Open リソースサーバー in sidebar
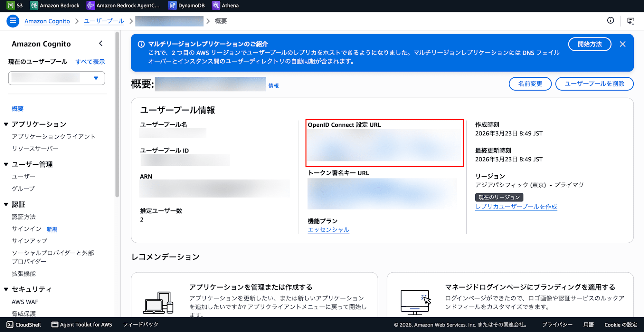Image resolution: width=644 pixels, height=332 pixels. point(35,149)
